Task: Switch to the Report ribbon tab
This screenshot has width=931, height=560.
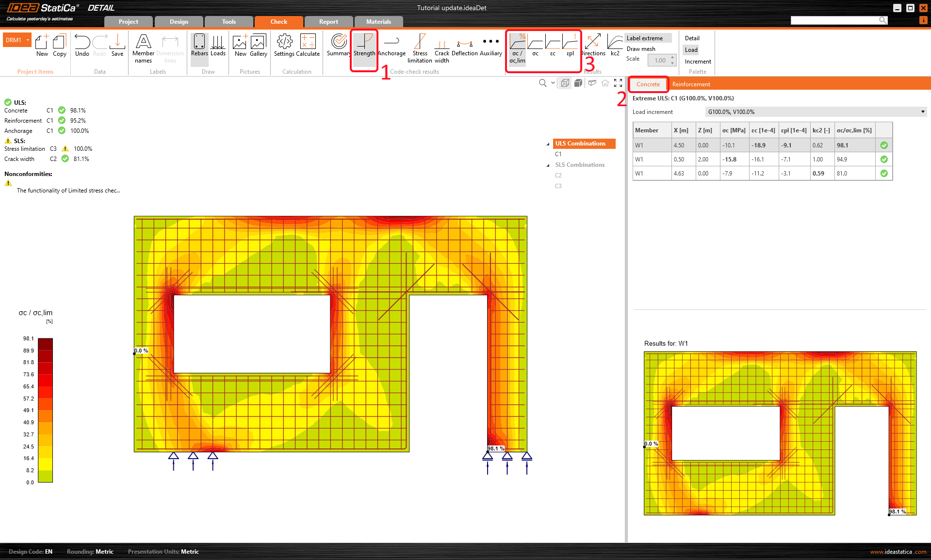Action: [x=328, y=22]
